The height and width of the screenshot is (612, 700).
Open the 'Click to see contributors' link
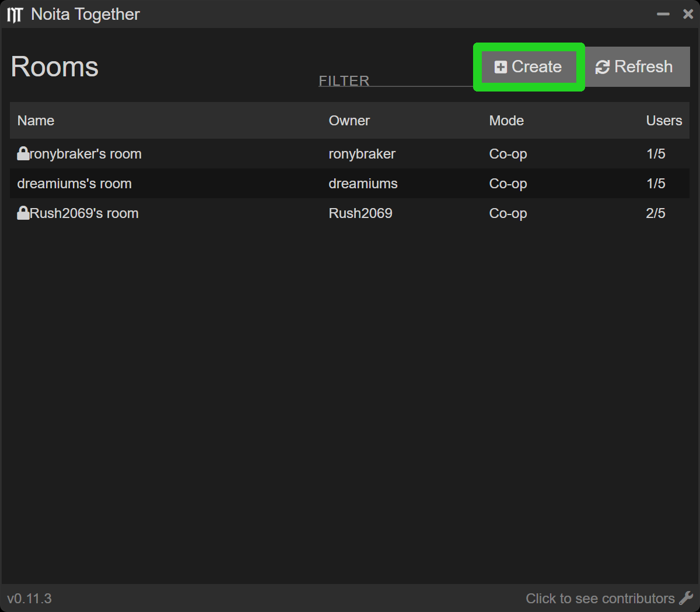click(600, 599)
